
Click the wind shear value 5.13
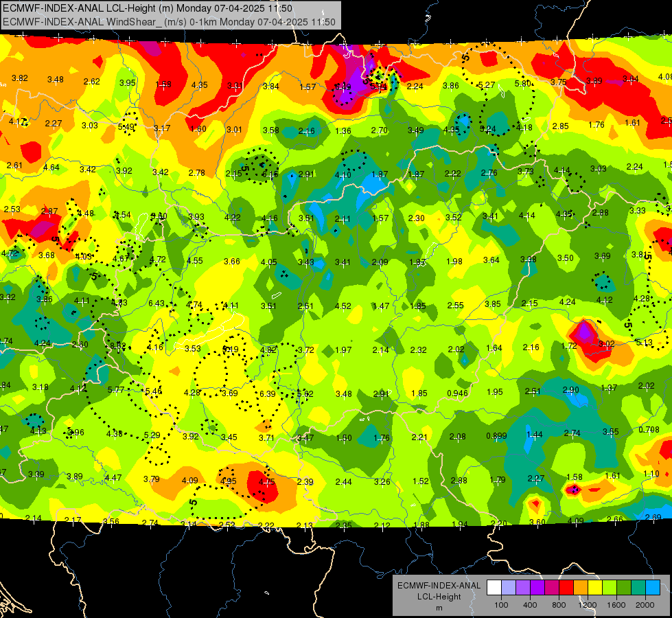644,342
